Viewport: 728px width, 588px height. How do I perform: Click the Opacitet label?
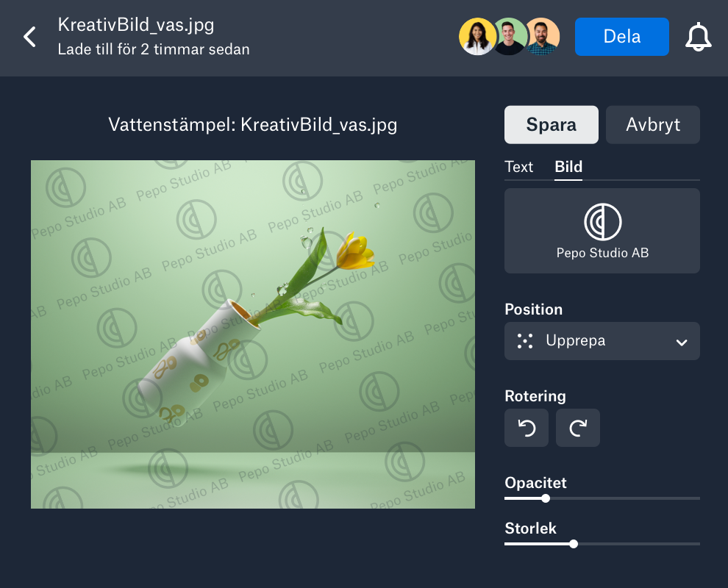click(x=535, y=483)
